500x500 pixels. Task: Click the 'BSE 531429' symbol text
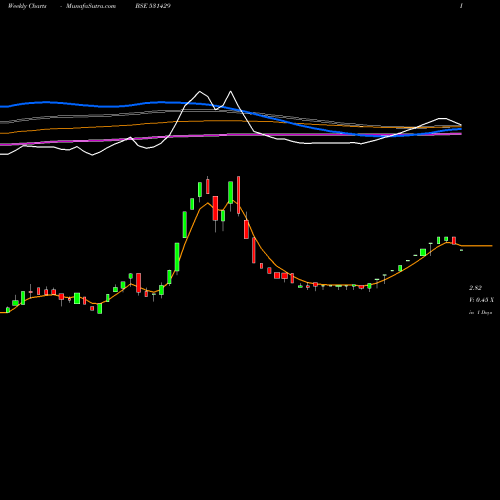click(153, 6)
